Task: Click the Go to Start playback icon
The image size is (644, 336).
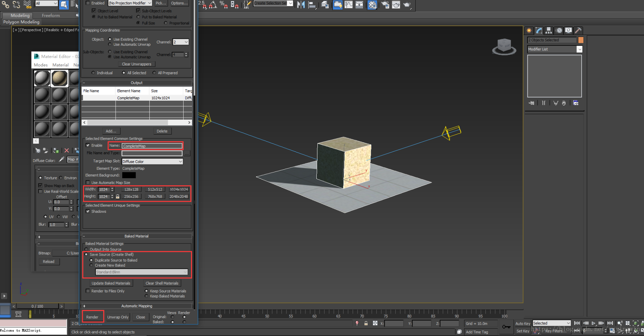Action: point(577,323)
